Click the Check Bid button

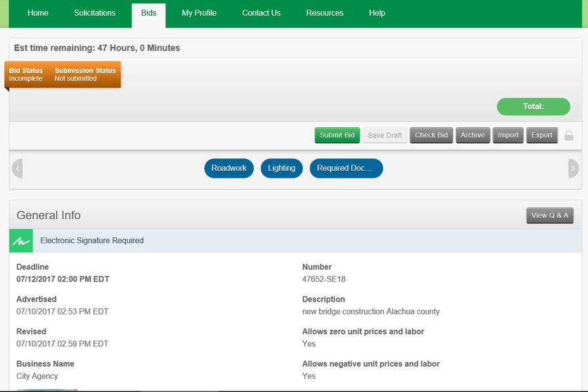click(x=431, y=136)
